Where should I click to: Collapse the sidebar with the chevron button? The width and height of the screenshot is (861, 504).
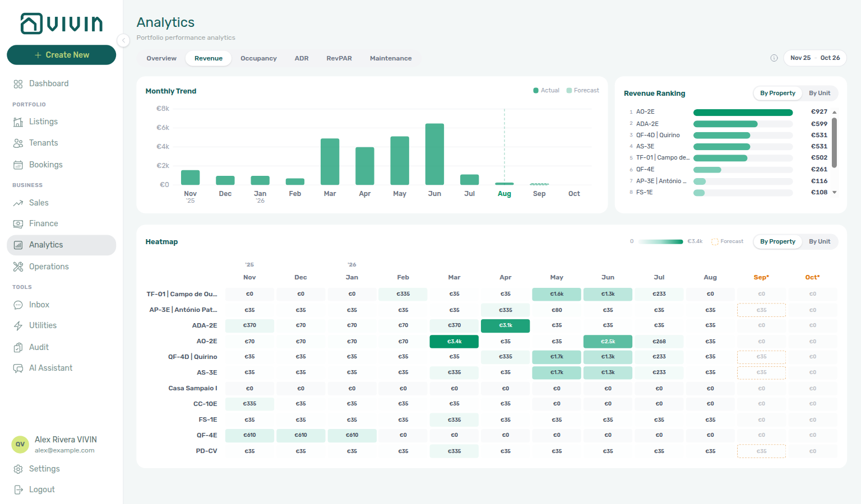click(123, 40)
